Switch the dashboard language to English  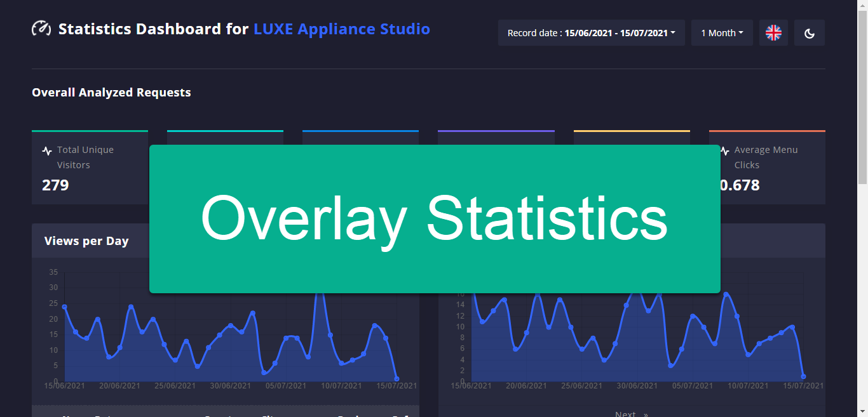(x=773, y=32)
